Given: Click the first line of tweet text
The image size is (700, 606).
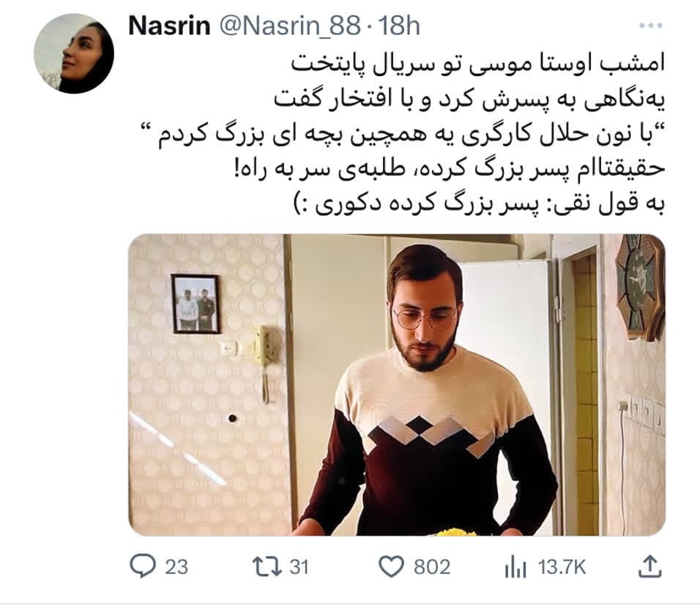Looking at the screenshot, I should pos(478,64).
